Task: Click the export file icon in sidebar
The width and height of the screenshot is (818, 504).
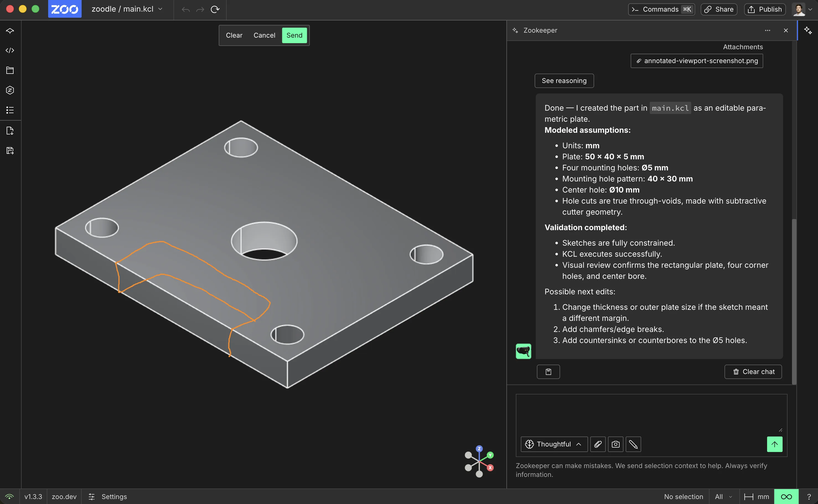Action: point(10,131)
